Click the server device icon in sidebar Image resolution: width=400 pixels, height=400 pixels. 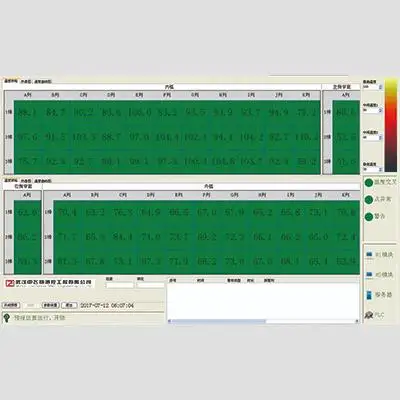pos(369,295)
